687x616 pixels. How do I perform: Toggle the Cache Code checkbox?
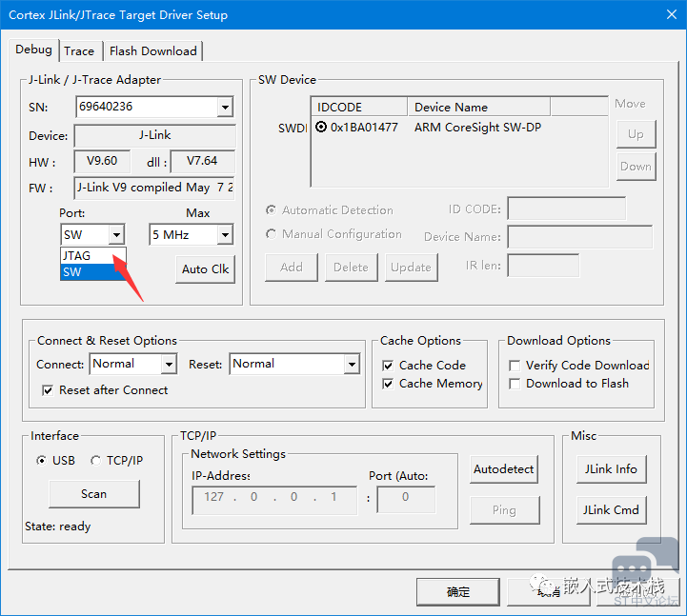click(388, 366)
